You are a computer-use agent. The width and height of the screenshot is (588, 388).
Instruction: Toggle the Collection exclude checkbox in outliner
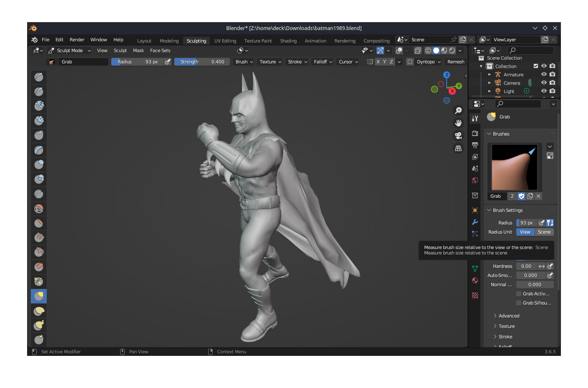(x=536, y=66)
